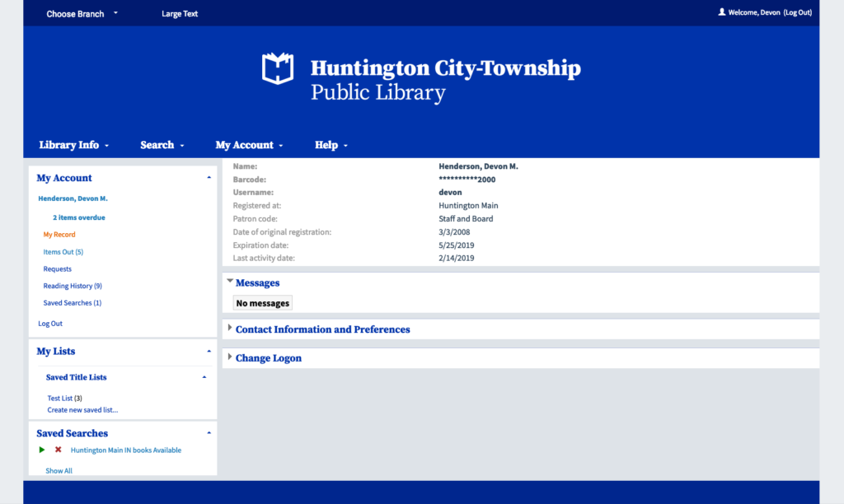The height and width of the screenshot is (504, 844).
Task: Click Create new saved list
Action: click(82, 410)
